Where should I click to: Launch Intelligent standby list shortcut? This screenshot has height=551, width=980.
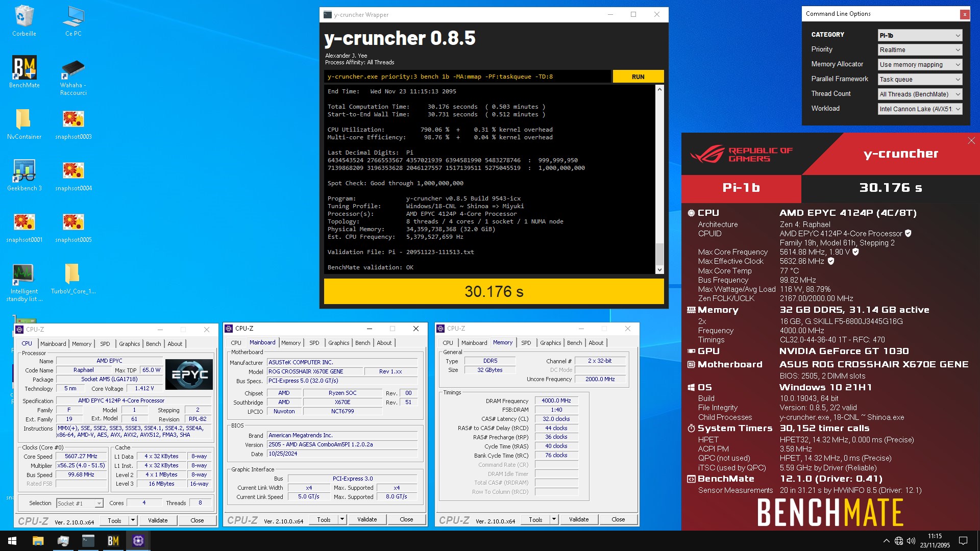(x=24, y=282)
